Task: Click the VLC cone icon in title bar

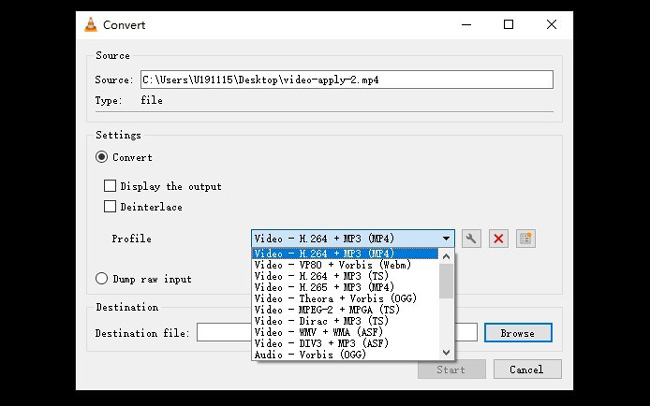Action: point(91,24)
